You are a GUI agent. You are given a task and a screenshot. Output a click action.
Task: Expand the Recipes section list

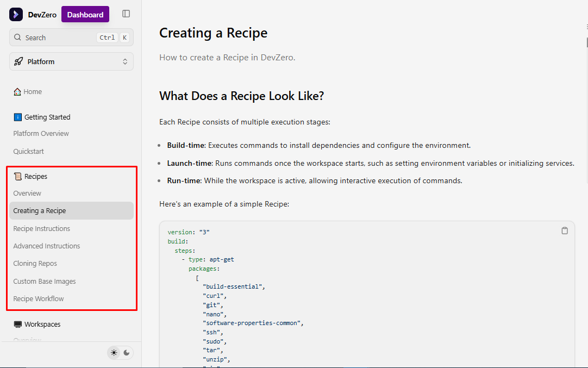tap(36, 176)
